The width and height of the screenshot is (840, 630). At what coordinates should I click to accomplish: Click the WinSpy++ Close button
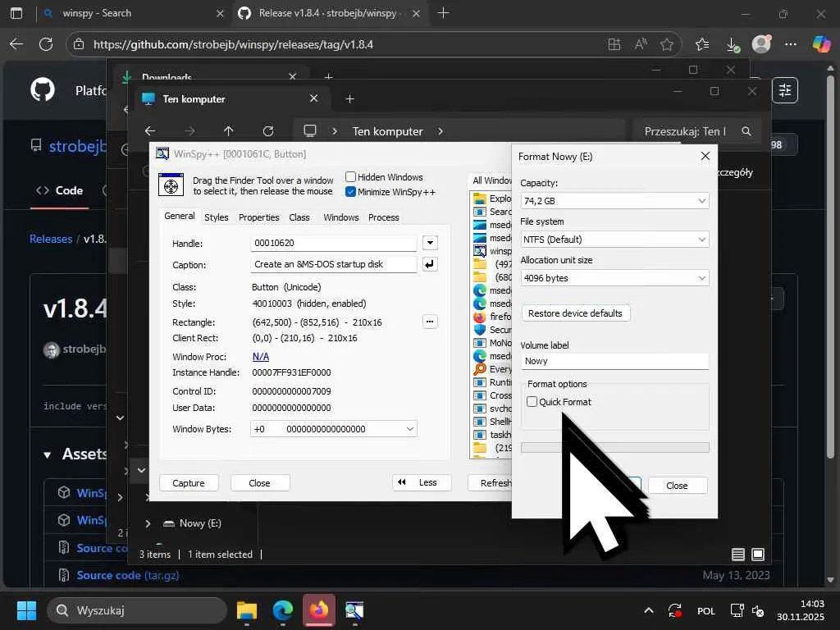tap(259, 482)
